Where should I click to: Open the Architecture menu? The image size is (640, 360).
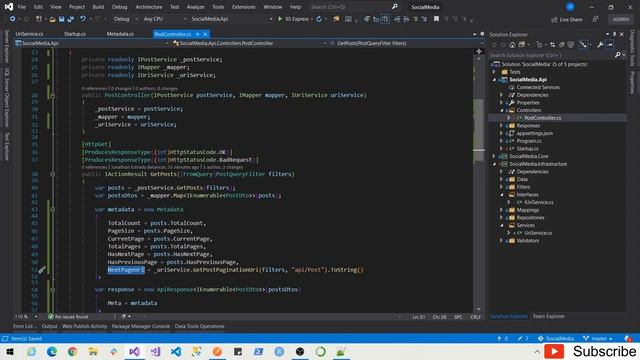point(149,7)
